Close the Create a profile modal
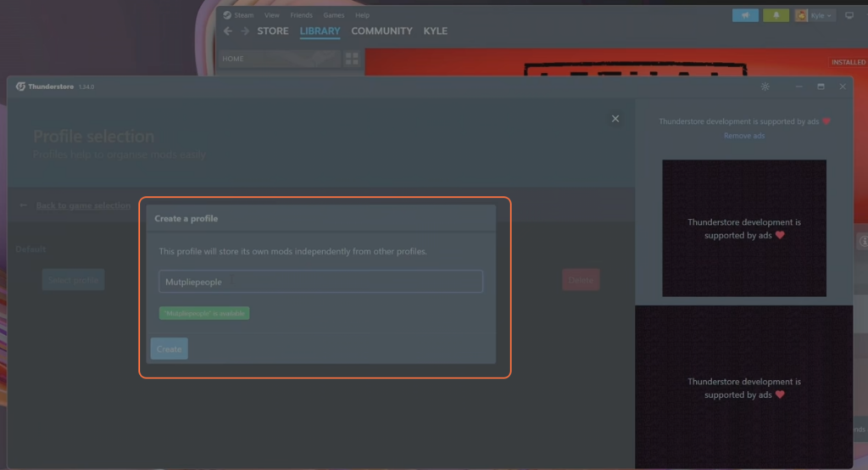This screenshot has width=868, height=470. coord(615,119)
